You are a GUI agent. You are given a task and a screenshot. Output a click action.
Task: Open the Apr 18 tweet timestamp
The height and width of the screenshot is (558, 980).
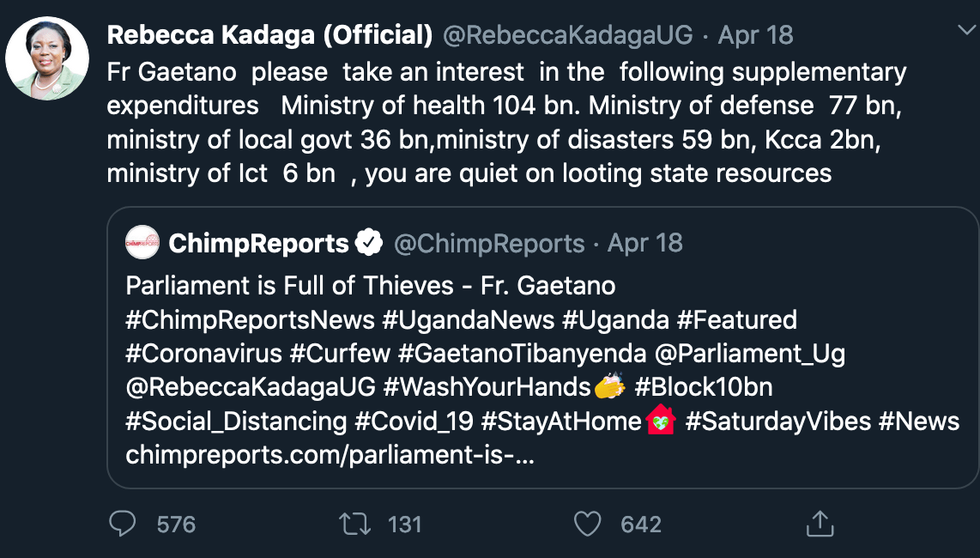(756, 35)
